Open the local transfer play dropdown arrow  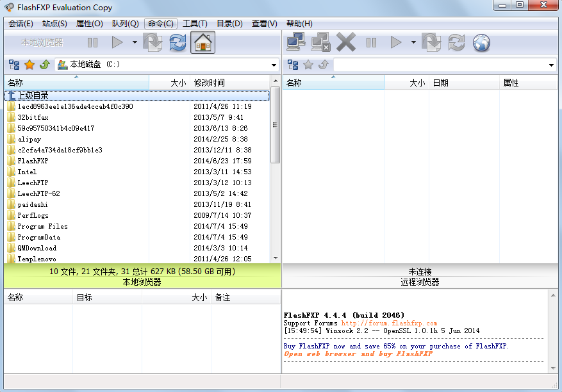click(135, 43)
